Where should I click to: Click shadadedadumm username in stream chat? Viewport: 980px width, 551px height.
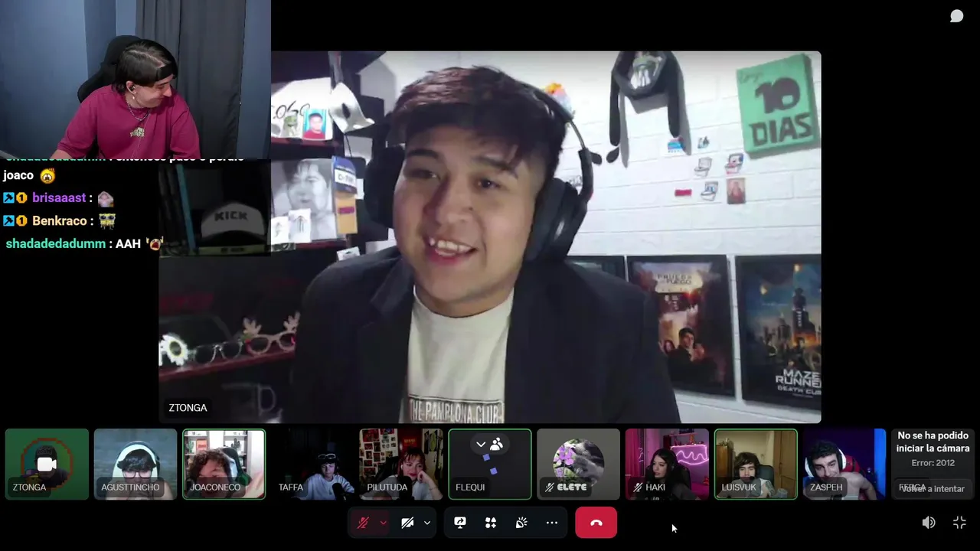55,243
